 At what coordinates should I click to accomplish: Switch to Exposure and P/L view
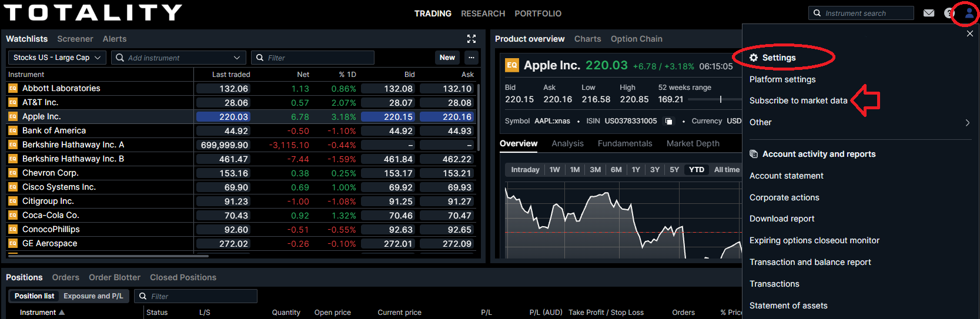pos(93,296)
